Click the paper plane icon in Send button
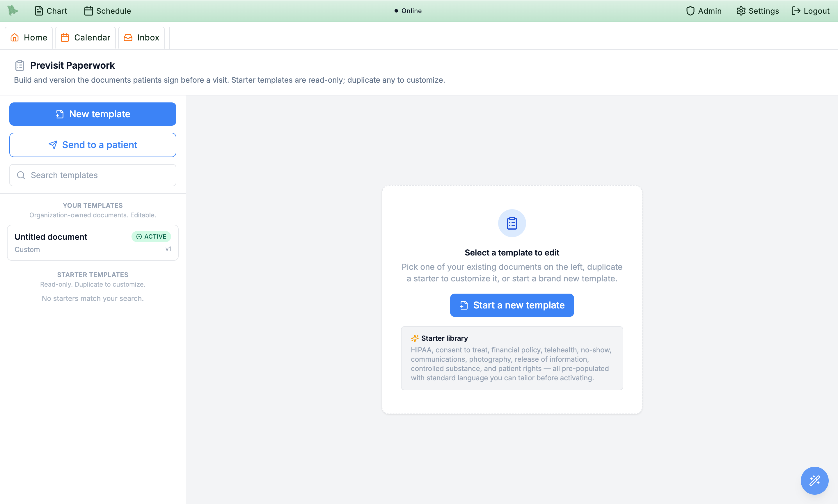Screen dimensions: 838x504 pos(53,145)
